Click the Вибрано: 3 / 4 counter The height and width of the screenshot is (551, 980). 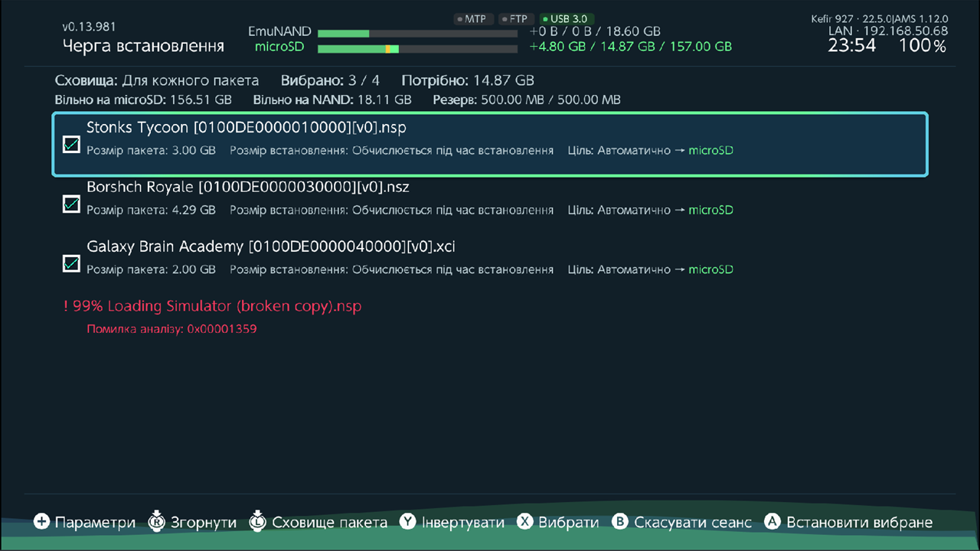click(x=330, y=80)
